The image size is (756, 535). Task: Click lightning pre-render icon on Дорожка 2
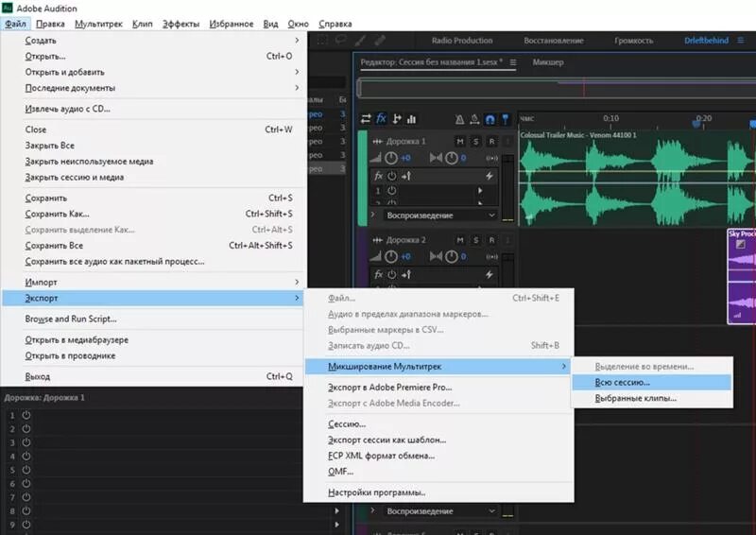[x=489, y=274]
